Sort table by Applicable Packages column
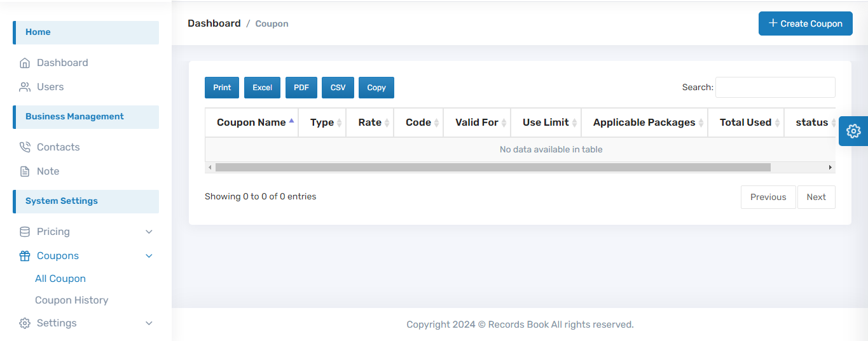Viewport: 868px width, 341px height. pos(644,123)
